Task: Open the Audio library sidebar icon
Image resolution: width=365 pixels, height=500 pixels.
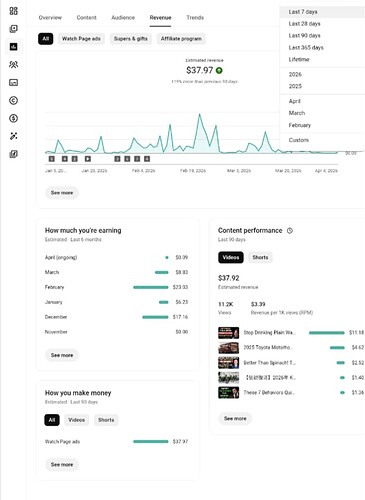Action: (x=13, y=154)
